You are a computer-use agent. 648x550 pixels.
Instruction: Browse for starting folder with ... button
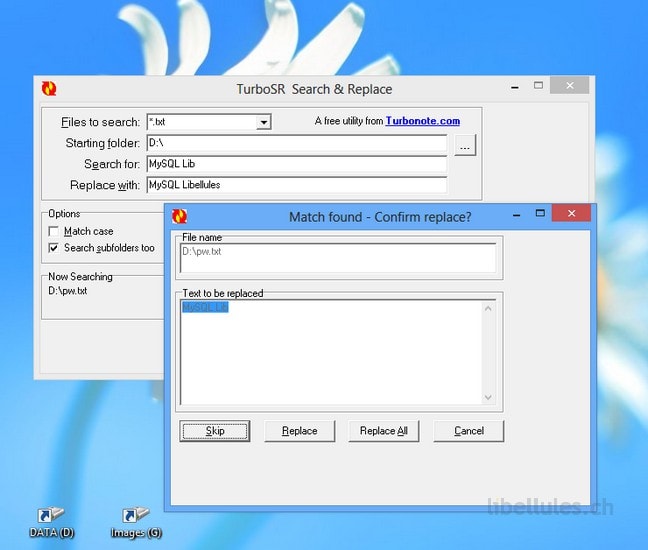click(x=465, y=145)
